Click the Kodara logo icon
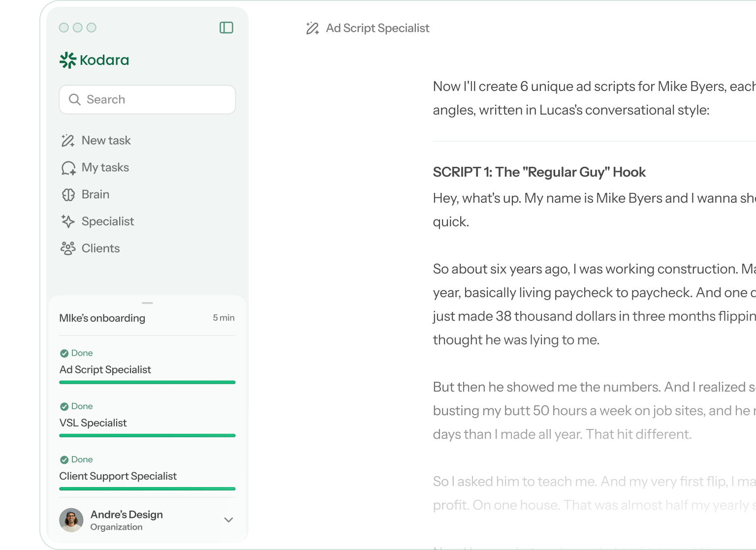 pos(68,60)
